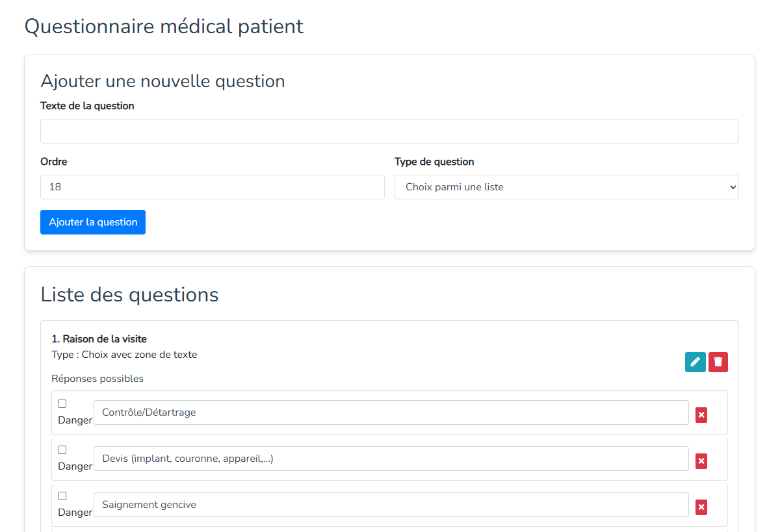Image resolution: width=767 pixels, height=532 pixels.
Task: Select the Saignement gencive answer input
Action: (x=391, y=505)
